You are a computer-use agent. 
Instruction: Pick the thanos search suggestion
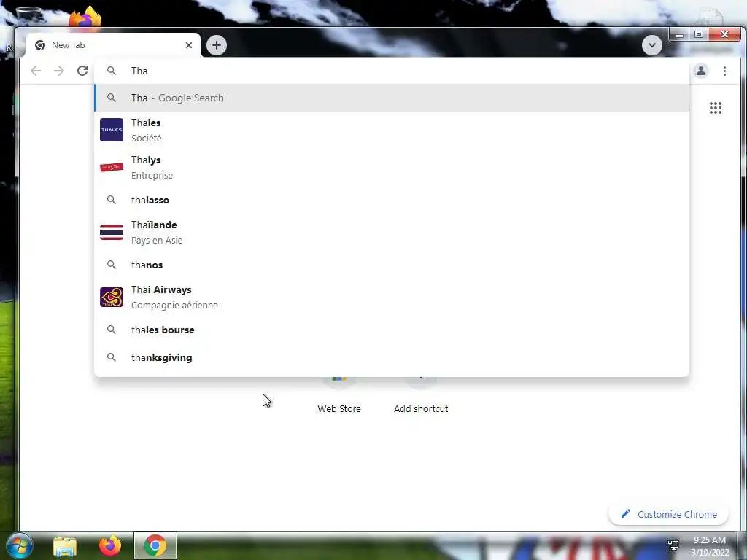pyautogui.click(x=392, y=265)
